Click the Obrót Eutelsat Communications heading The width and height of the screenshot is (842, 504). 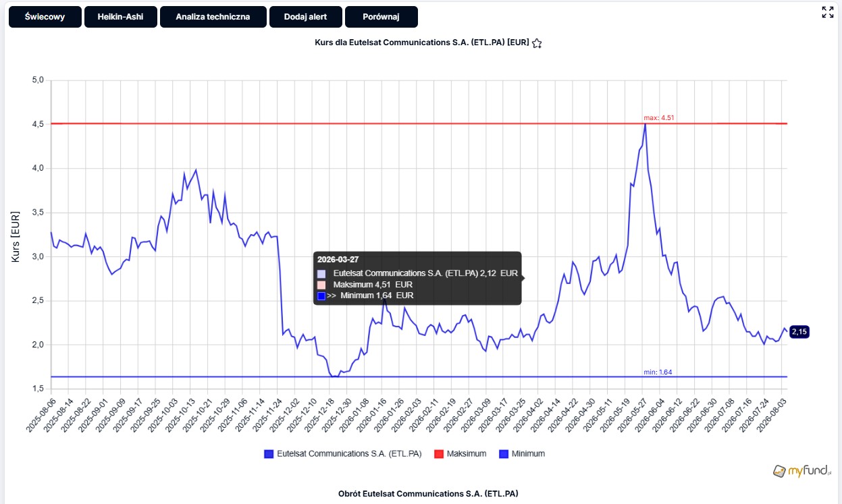428,493
